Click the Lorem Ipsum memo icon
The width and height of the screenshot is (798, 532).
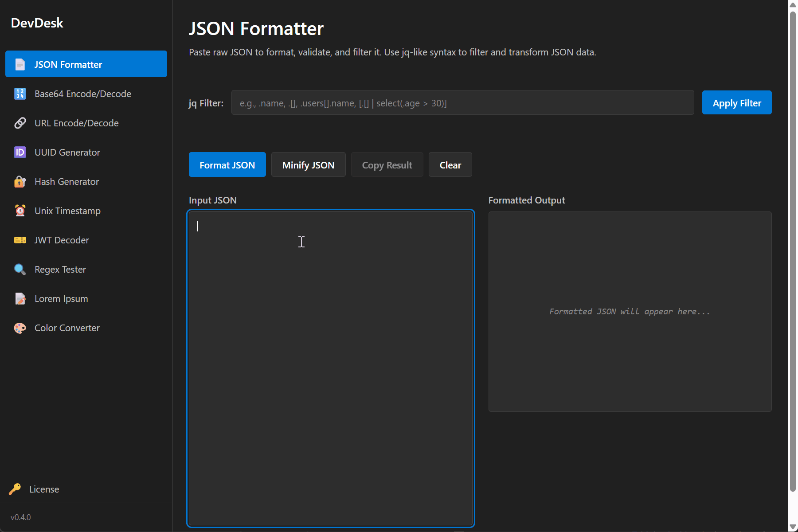20,298
